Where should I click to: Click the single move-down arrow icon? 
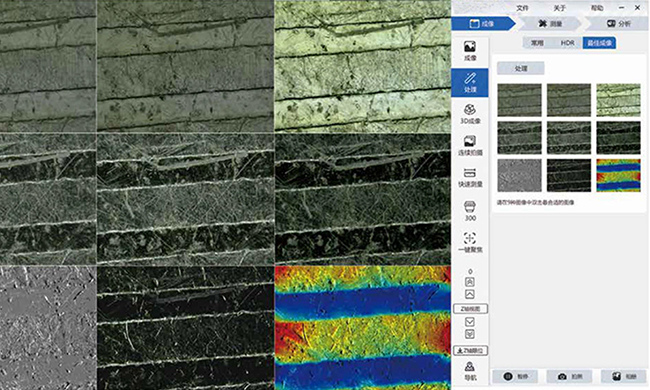[470, 322]
